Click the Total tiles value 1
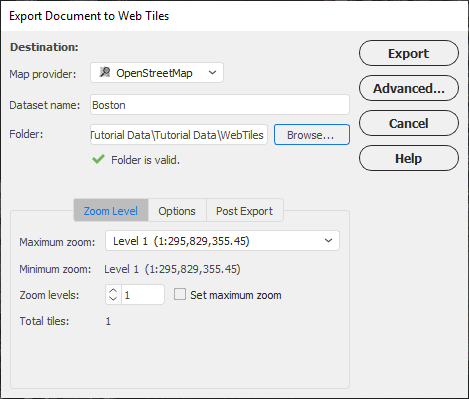 click(x=108, y=321)
